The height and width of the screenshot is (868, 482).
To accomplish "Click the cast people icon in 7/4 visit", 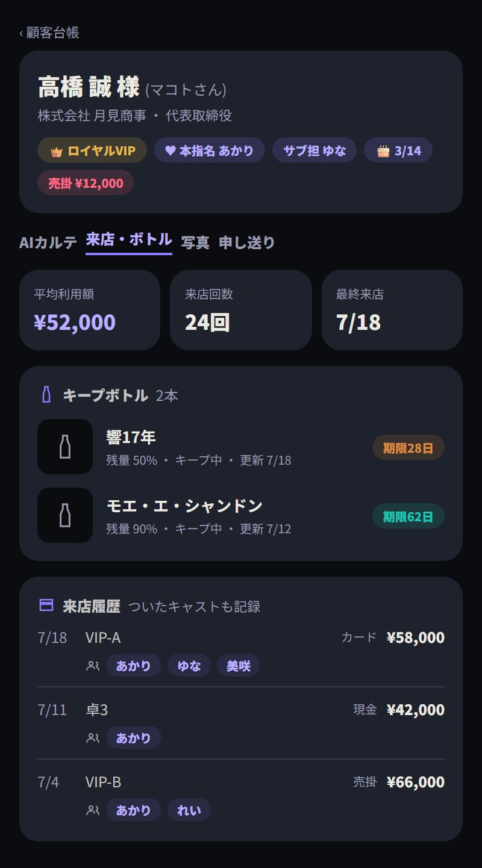I will point(93,810).
